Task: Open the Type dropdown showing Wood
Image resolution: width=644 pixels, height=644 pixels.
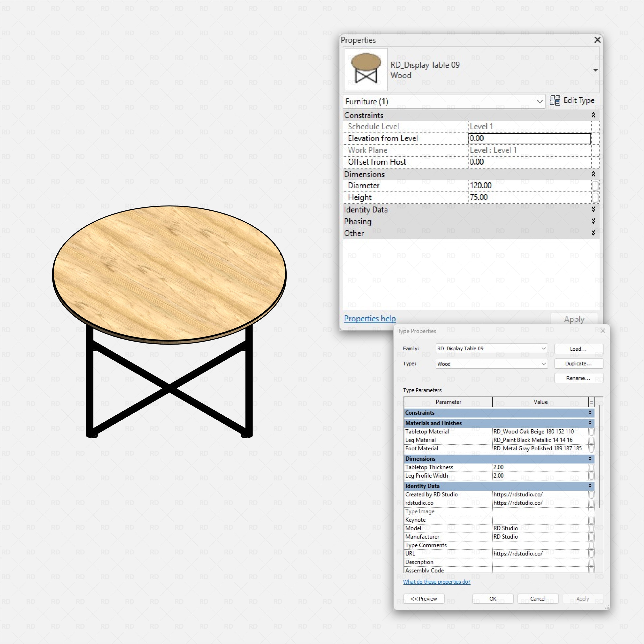Action: coord(491,364)
